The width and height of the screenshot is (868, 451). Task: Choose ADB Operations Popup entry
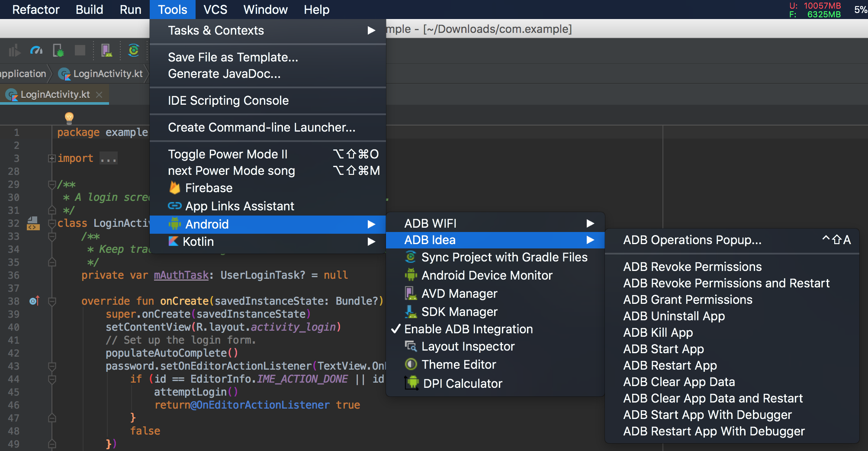point(692,240)
